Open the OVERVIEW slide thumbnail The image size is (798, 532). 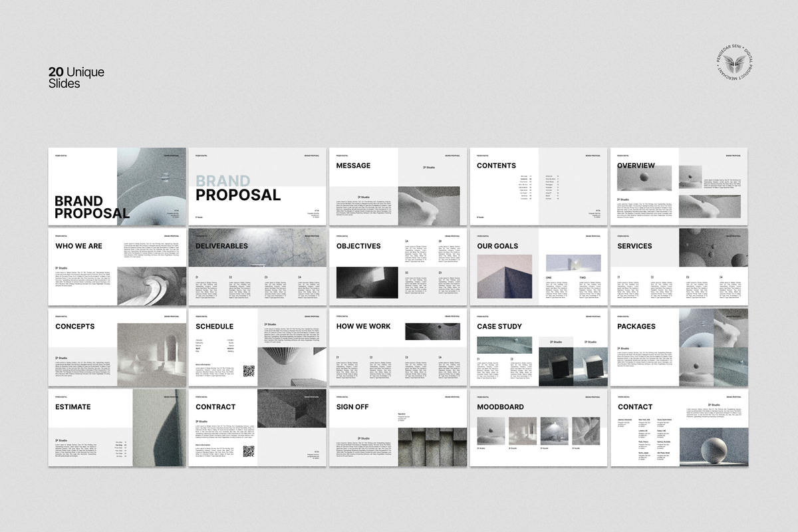680,187
